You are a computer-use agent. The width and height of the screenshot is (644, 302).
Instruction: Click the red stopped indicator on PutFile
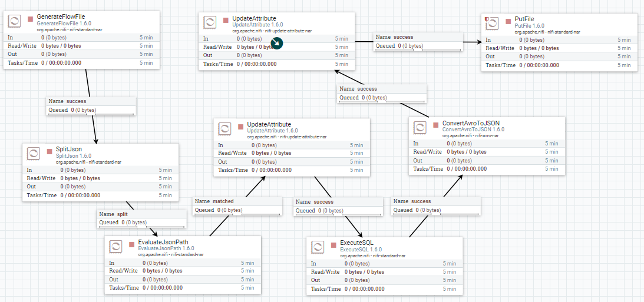pos(508,21)
